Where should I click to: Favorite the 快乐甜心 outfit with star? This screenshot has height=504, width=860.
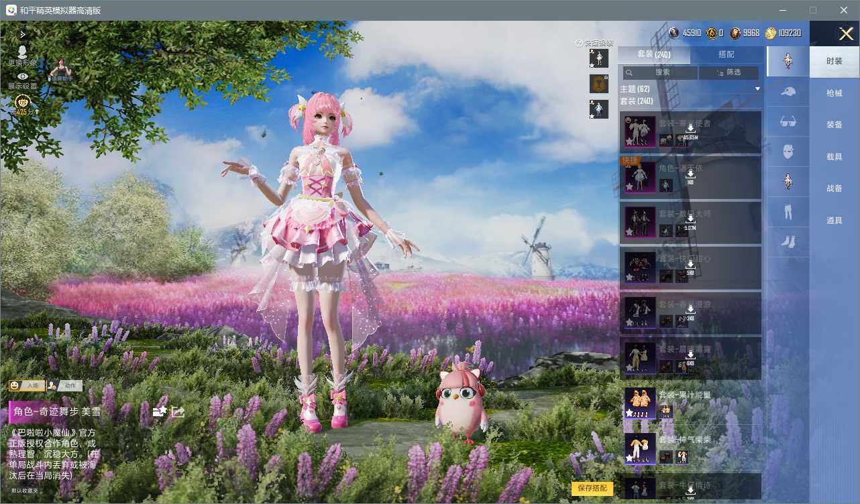pos(629,277)
